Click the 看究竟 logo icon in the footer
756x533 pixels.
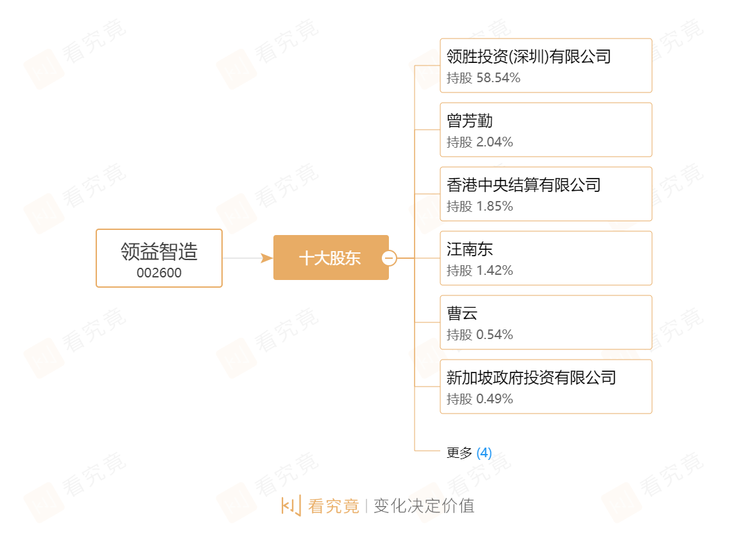291,505
